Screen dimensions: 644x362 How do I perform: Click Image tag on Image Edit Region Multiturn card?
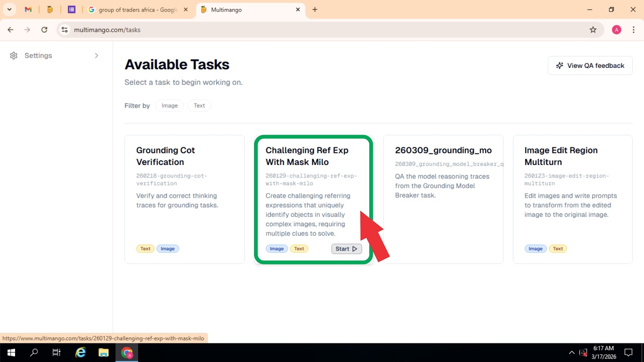point(535,249)
